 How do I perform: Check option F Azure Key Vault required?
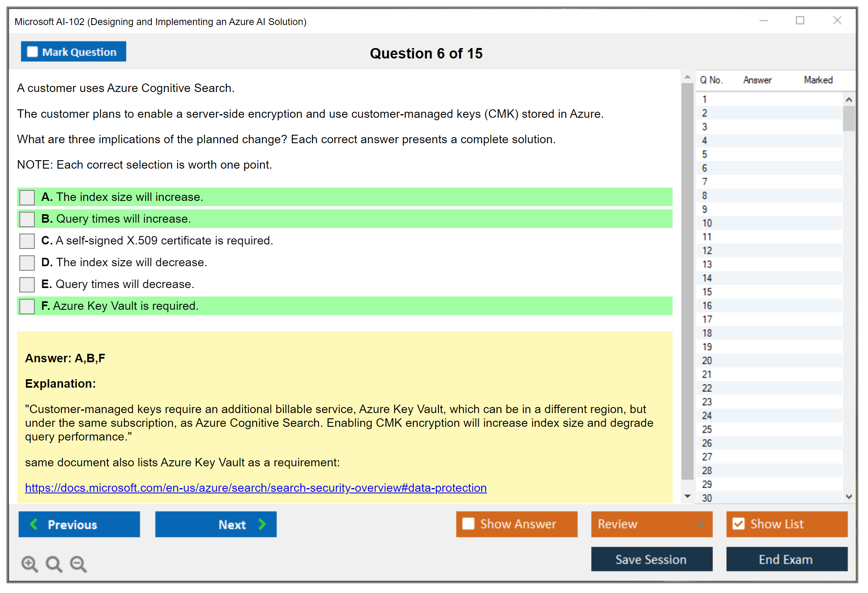(27, 306)
